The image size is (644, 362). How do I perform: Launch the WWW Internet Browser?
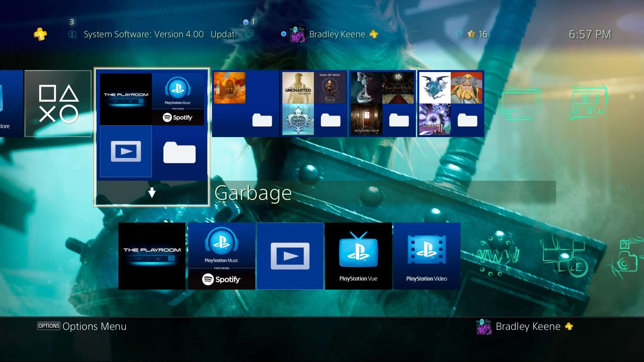point(497,256)
